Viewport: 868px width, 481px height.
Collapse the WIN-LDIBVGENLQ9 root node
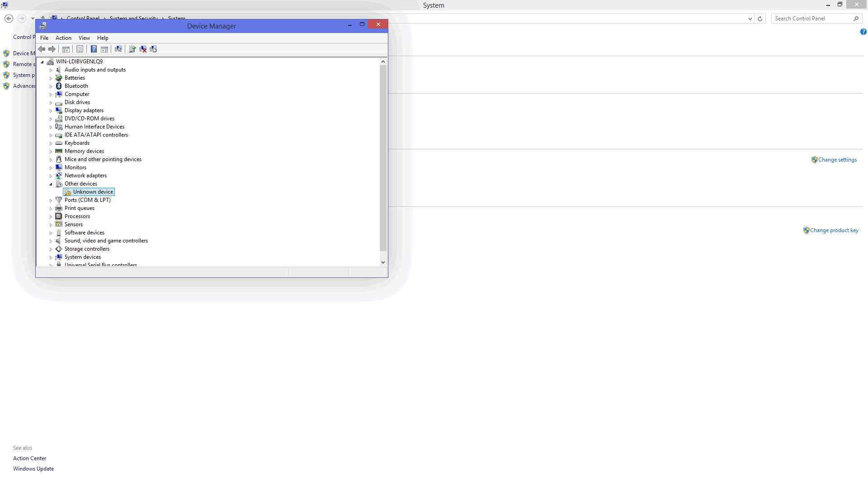[x=42, y=62]
